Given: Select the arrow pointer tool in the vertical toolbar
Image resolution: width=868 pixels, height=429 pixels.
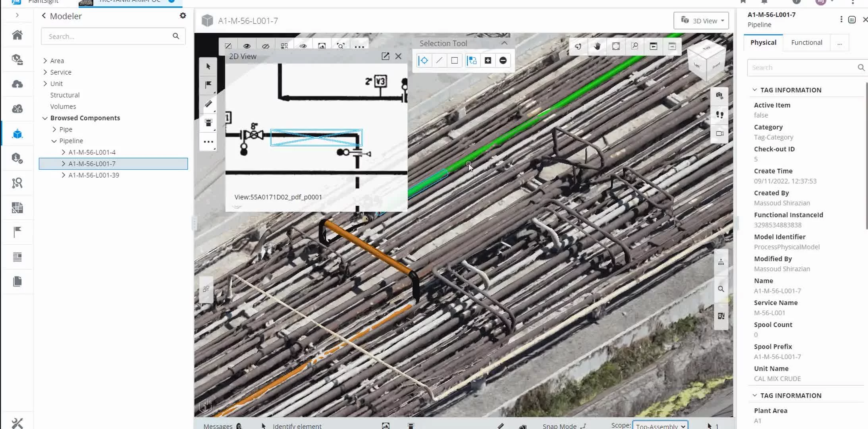Looking at the screenshot, I should click(208, 66).
